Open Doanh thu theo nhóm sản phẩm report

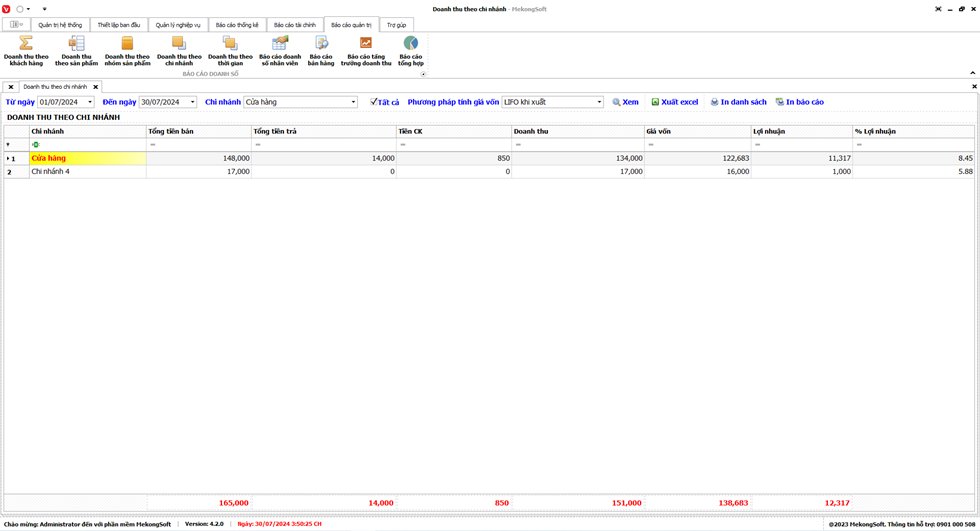[x=127, y=51]
